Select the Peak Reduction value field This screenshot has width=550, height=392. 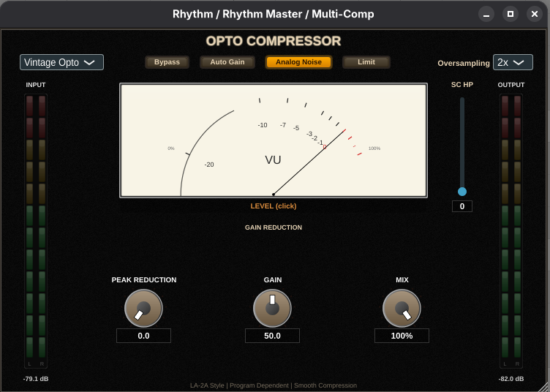coord(143,336)
